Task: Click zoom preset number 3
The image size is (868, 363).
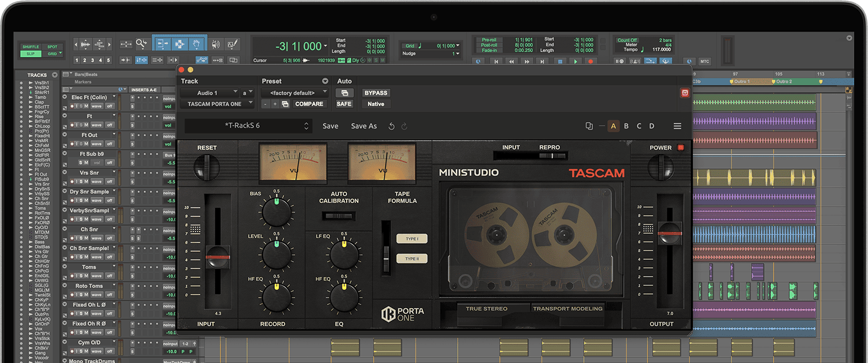Action: (92, 60)
